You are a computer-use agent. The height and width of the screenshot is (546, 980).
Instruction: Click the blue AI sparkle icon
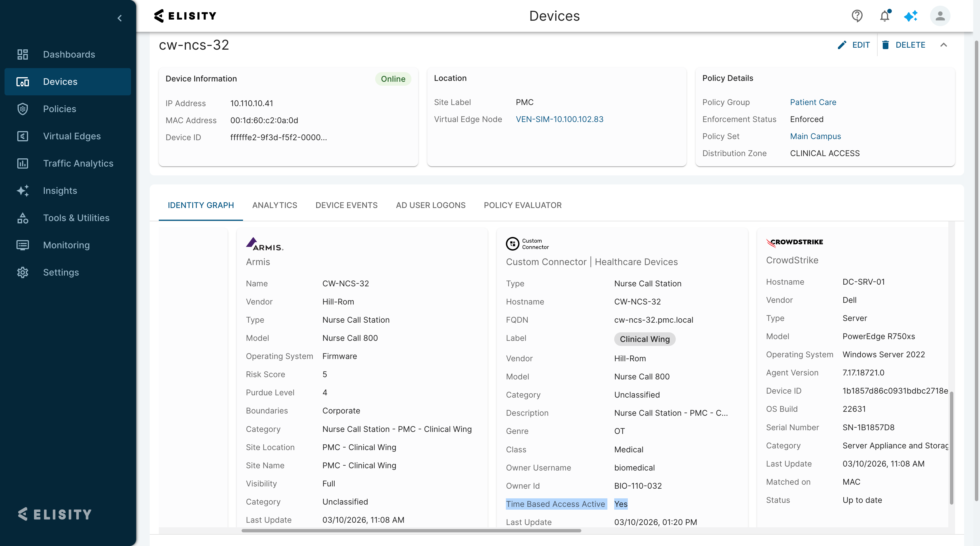coord(911,16)
